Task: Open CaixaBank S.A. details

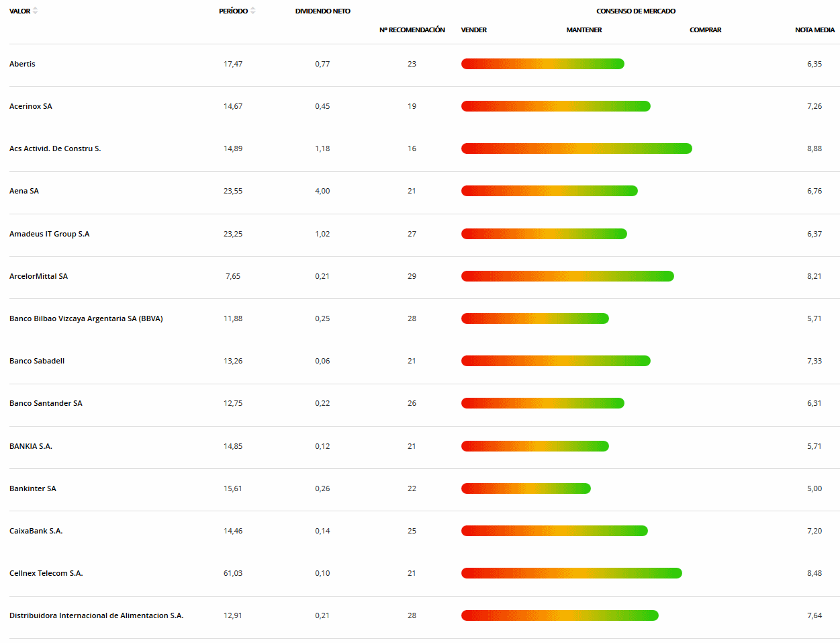Action: (x=36, y=531)
